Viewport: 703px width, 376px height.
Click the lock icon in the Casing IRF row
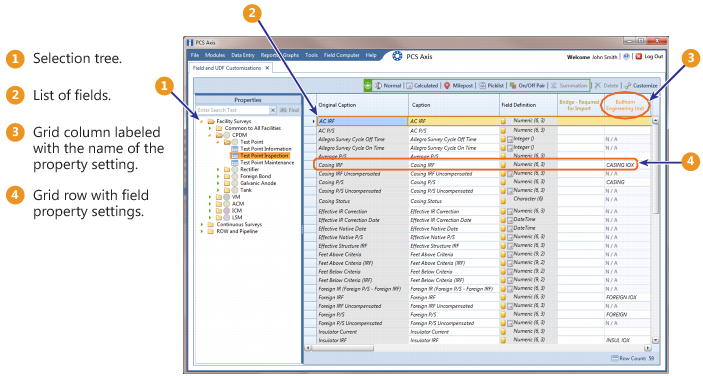tap(503, 165)
